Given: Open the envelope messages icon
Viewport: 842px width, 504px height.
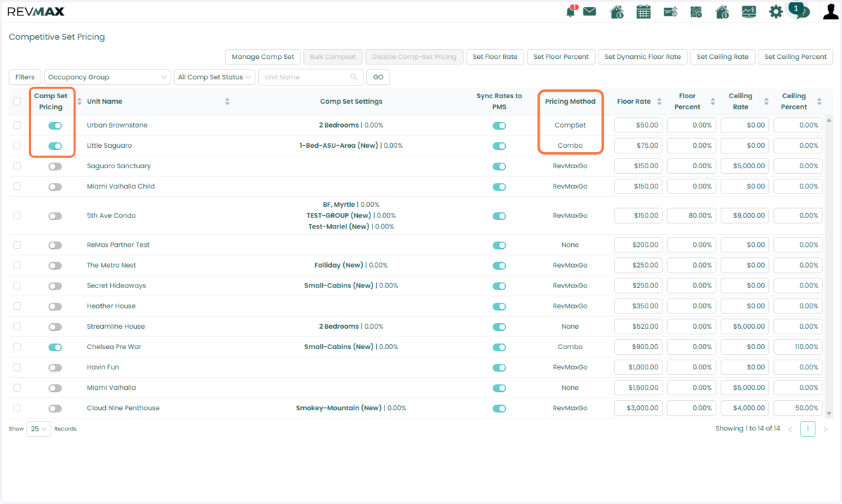Looking at the screenshot, I should click(589, 11).
